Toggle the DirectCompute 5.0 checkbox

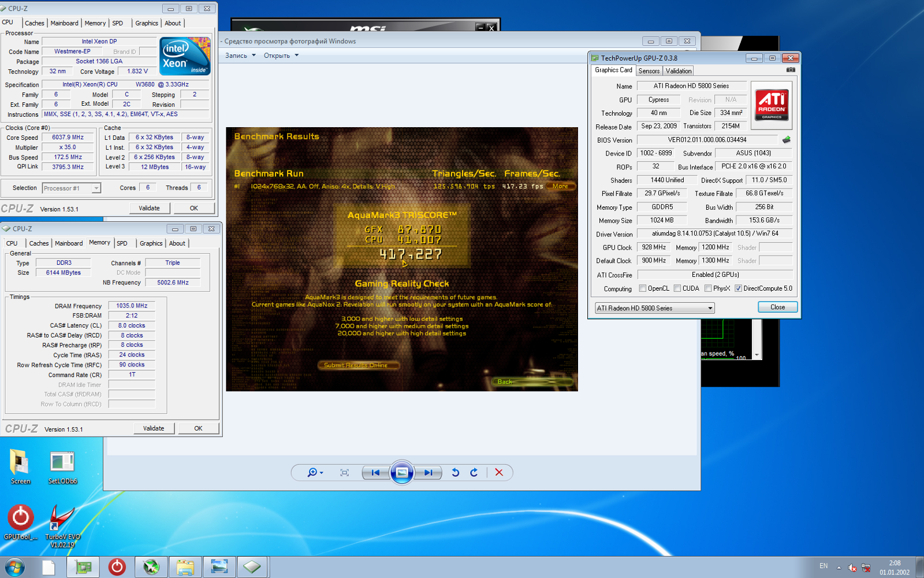click(x=738, y=288)
